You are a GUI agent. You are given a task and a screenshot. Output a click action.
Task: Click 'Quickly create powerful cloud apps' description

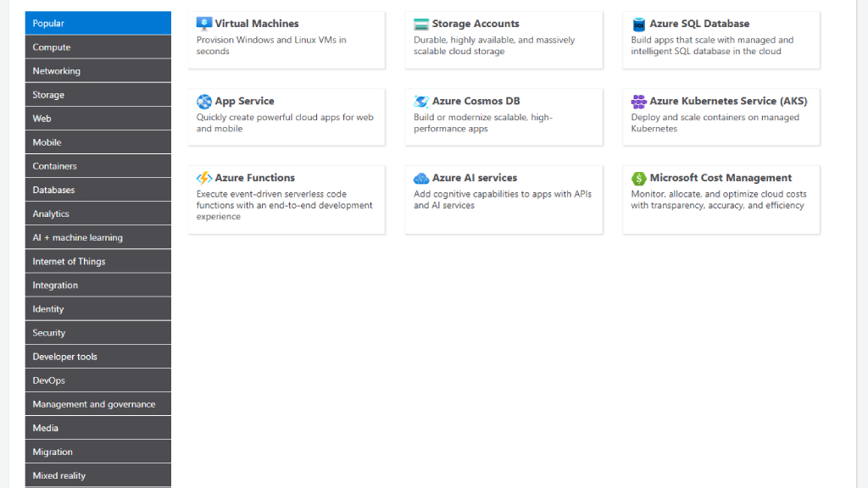point(285,123)
